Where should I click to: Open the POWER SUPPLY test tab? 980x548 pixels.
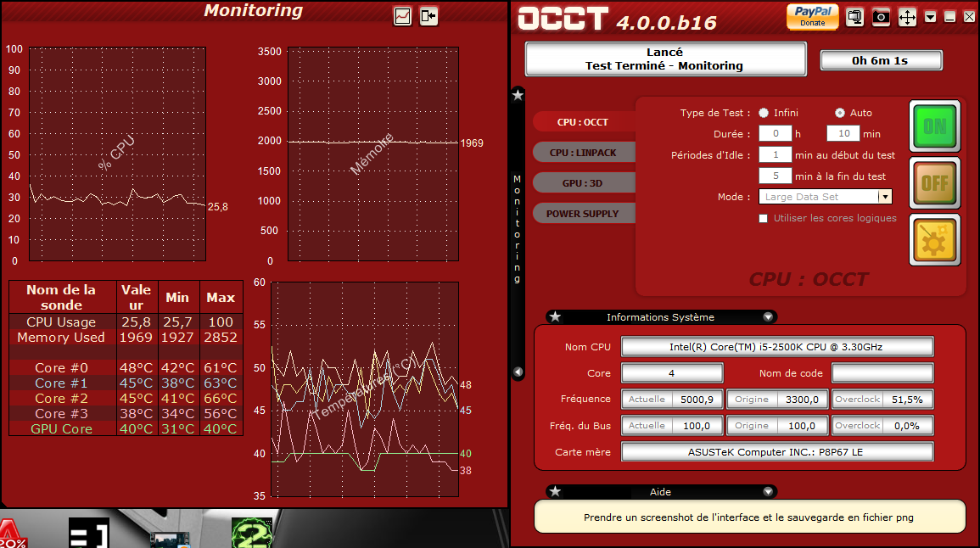tap(583, 214)
